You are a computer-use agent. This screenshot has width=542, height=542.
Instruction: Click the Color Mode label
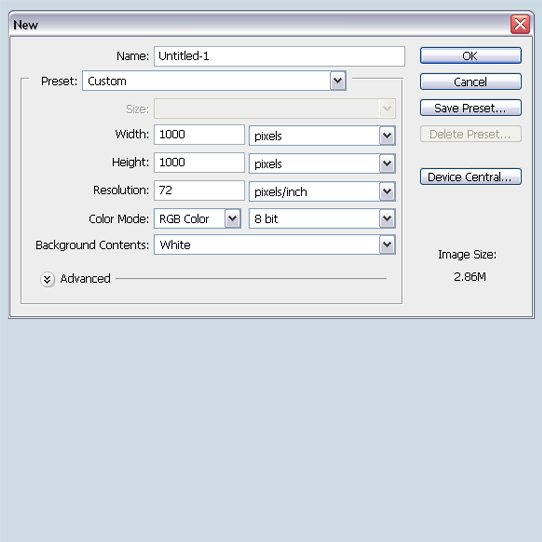[x=119, y=219]
